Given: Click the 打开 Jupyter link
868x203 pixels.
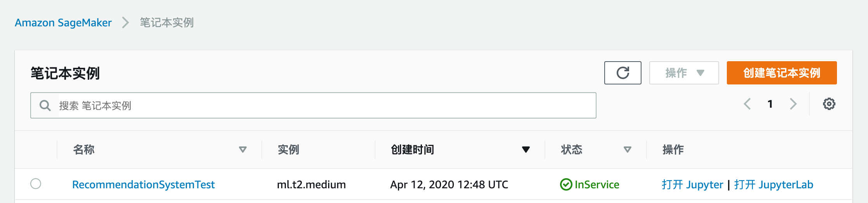Looking at the screenshot, I should (x=692, y=184).
